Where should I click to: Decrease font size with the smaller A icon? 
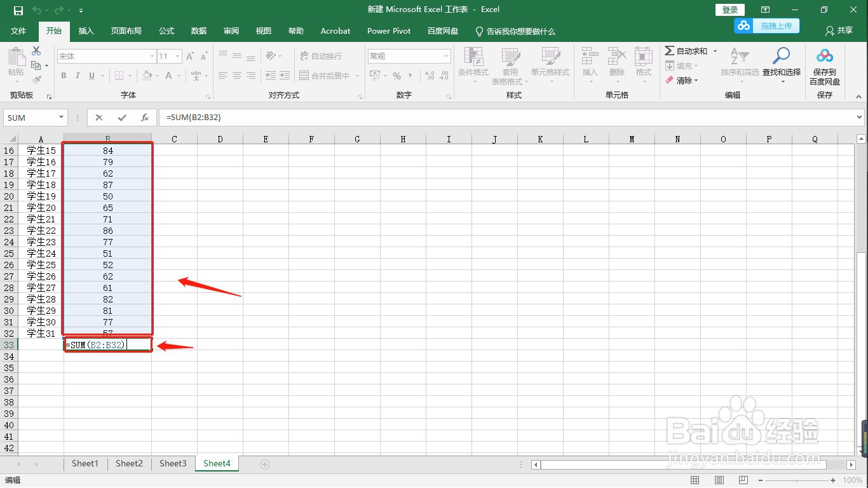204,57
